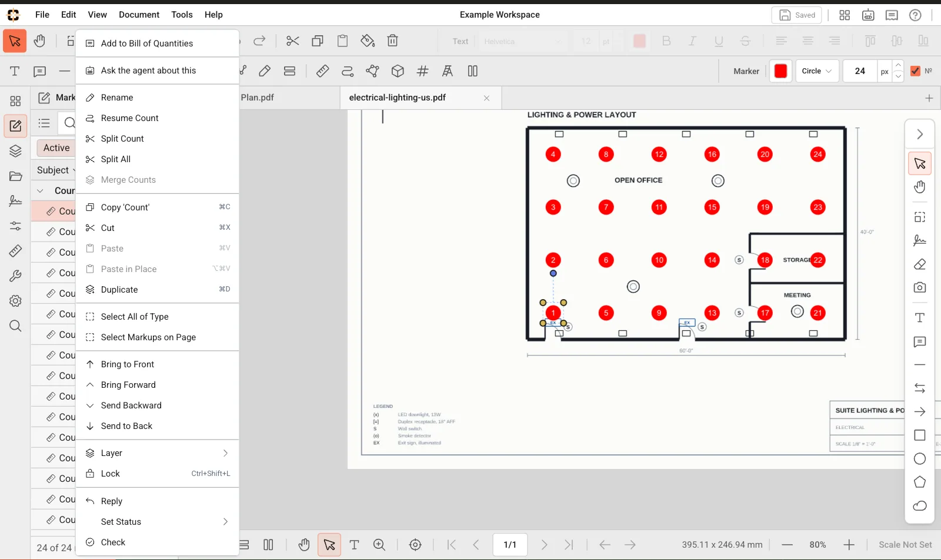This screenshot has height=560, width=941.
Task: Expand the Set Status submenu
Action: coord(157,522)
